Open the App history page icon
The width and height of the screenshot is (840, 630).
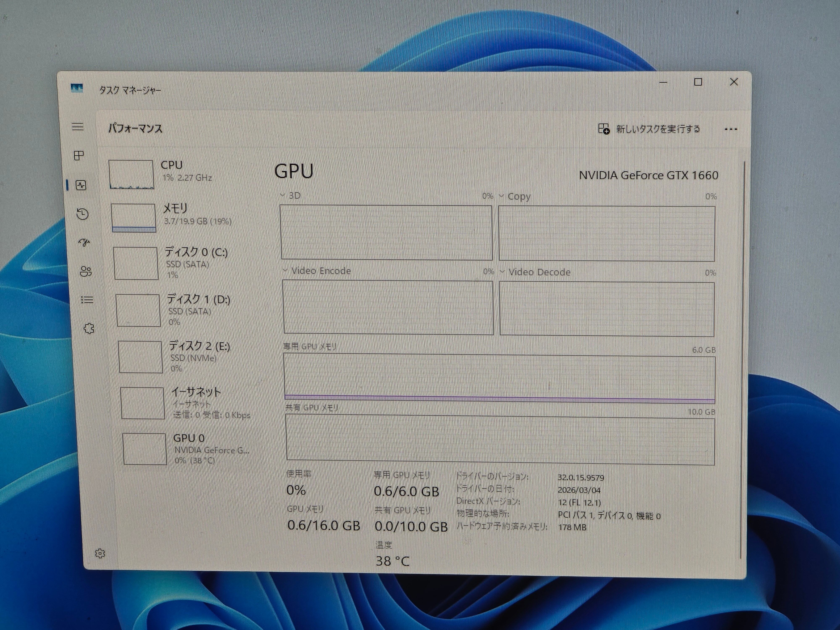pos(82,214)
